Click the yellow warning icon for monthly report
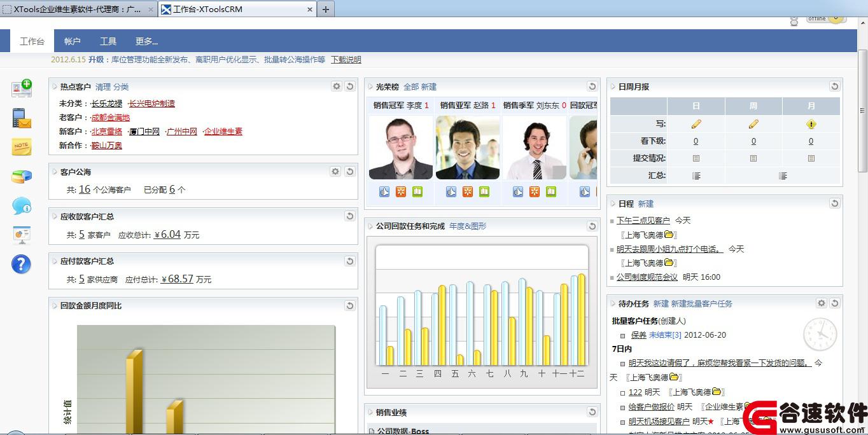This screenshot has width=868, height=435. tap(811, 124)
